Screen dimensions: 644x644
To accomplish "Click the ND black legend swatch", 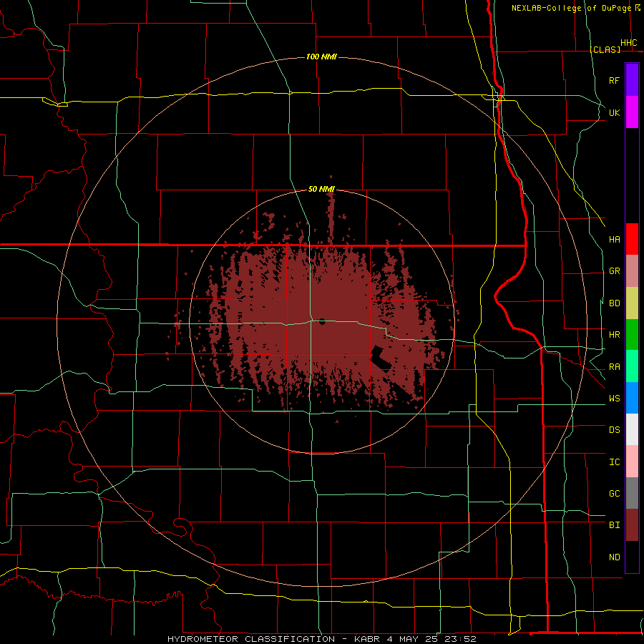I will click(632, 557).
